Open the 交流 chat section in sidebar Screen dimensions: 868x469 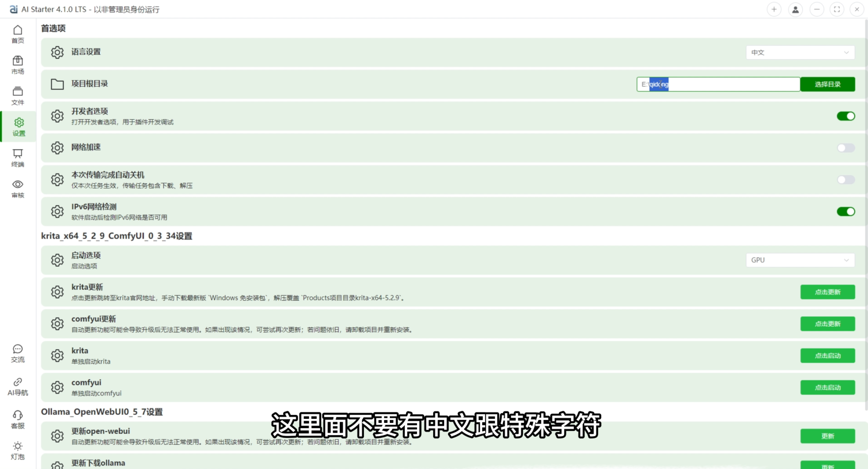18,353
